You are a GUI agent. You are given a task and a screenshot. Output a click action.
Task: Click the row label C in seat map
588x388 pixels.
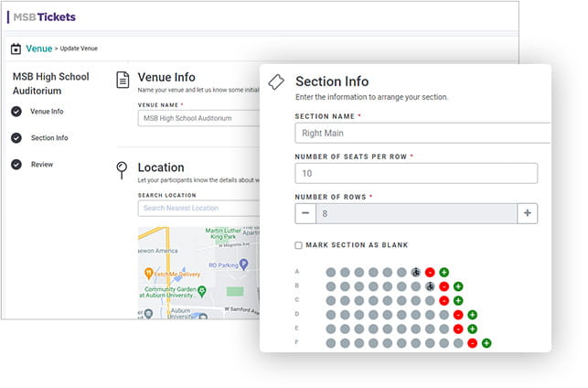pos(297,299)
